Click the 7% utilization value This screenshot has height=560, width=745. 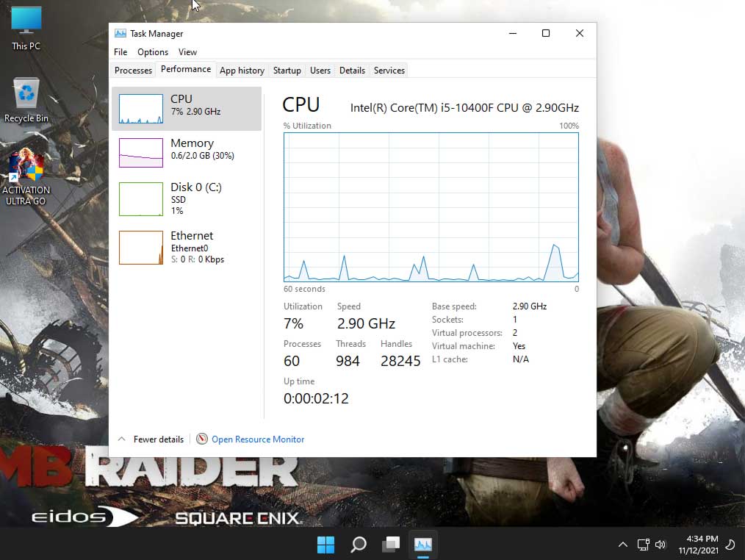(x=293, y=324)
